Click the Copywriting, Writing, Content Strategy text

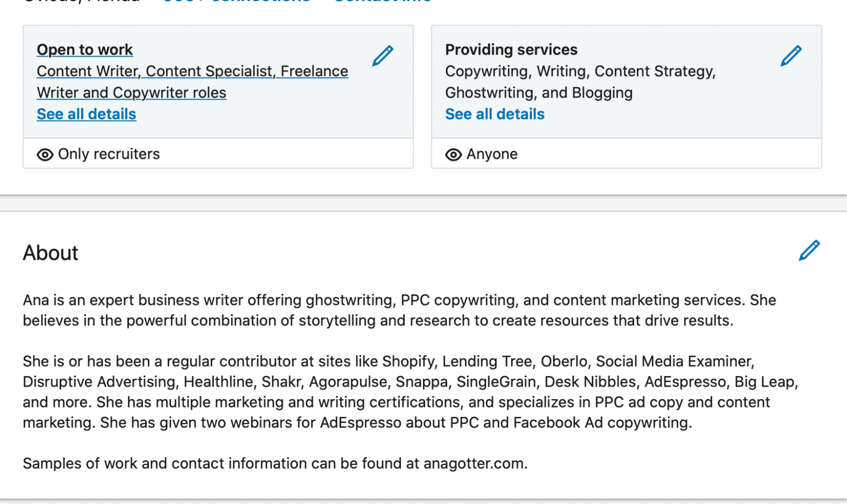click(580, 71)
